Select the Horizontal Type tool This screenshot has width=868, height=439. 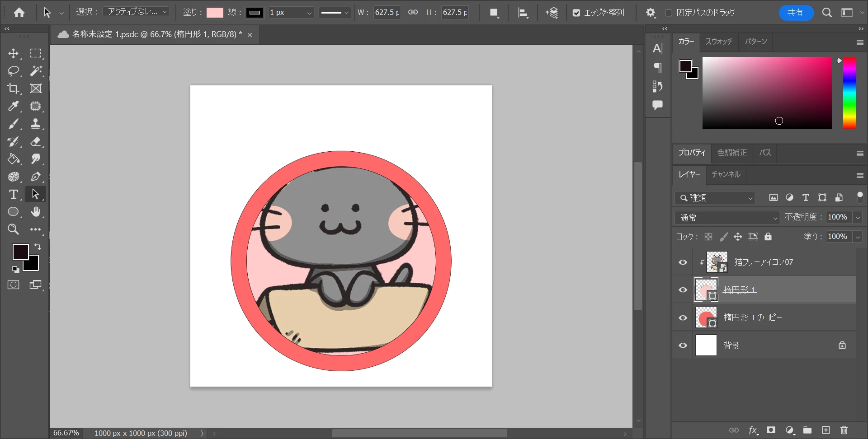(x=13, y=194)
